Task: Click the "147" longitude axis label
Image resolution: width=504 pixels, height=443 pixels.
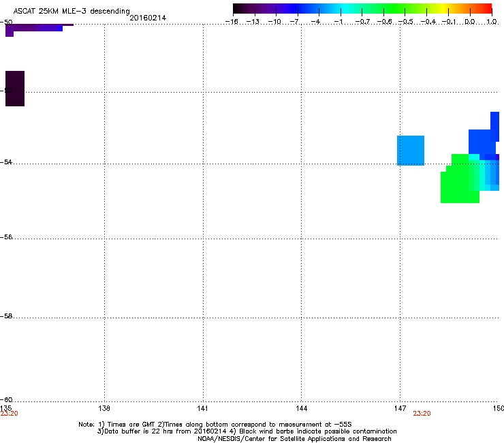Action: coord(400,408)
